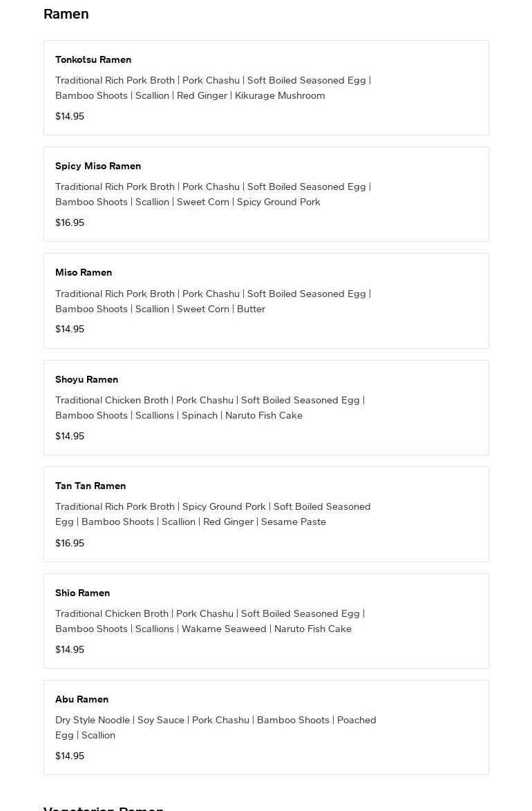Click the Miso Ramen description mentioning Butter
Image resolution: width=532 pixels, height=811 pixels.
coord(213,301)
